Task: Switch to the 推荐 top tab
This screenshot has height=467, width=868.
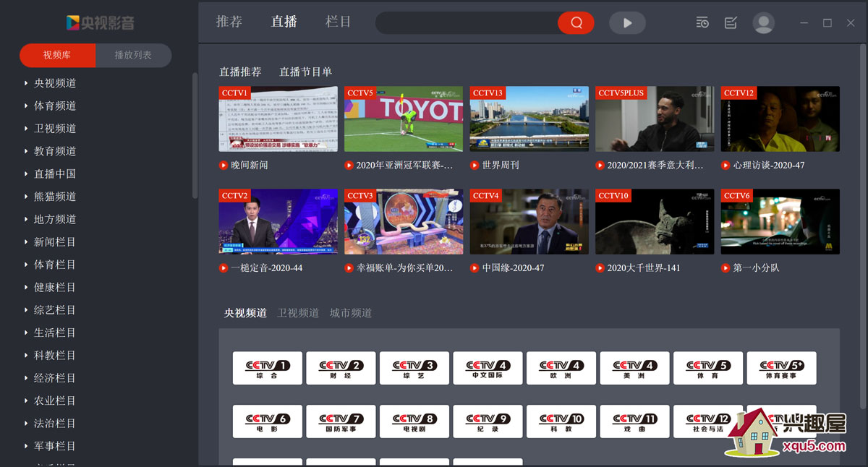Action: click(x=229, y=22)
